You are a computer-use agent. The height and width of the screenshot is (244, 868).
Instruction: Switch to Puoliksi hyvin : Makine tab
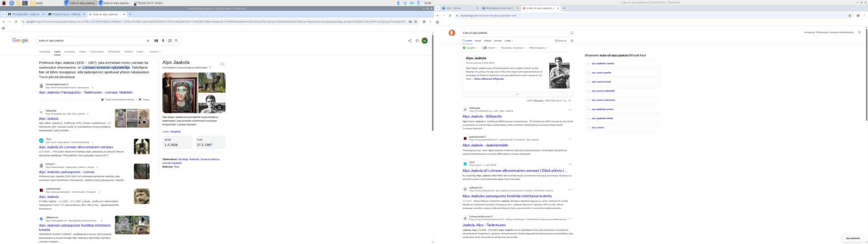(x=66, y=14)
